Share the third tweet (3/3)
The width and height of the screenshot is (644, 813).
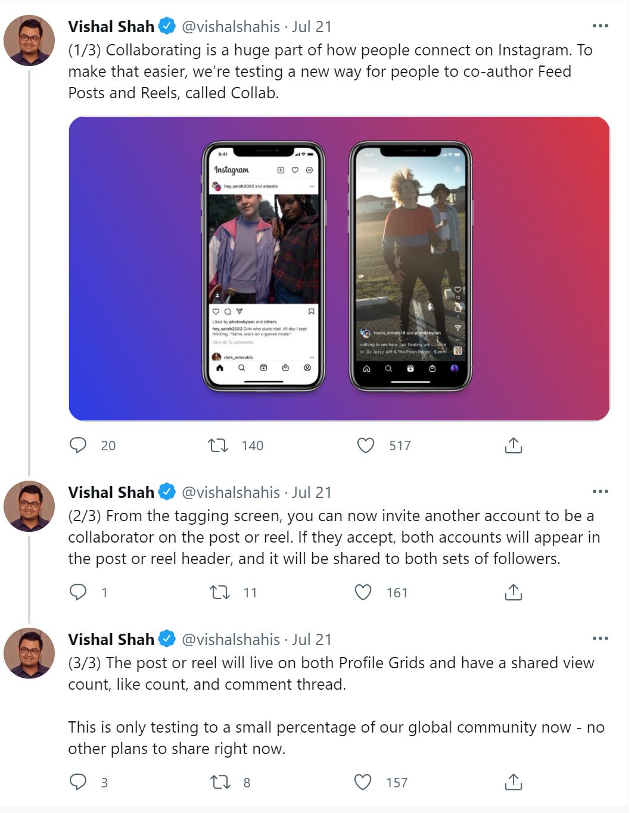point(513,782)
